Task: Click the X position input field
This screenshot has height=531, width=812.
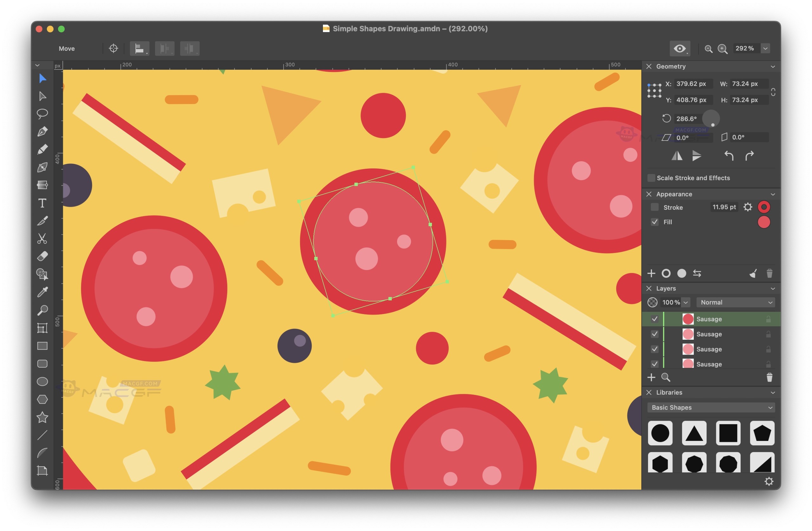Action: 693,84
